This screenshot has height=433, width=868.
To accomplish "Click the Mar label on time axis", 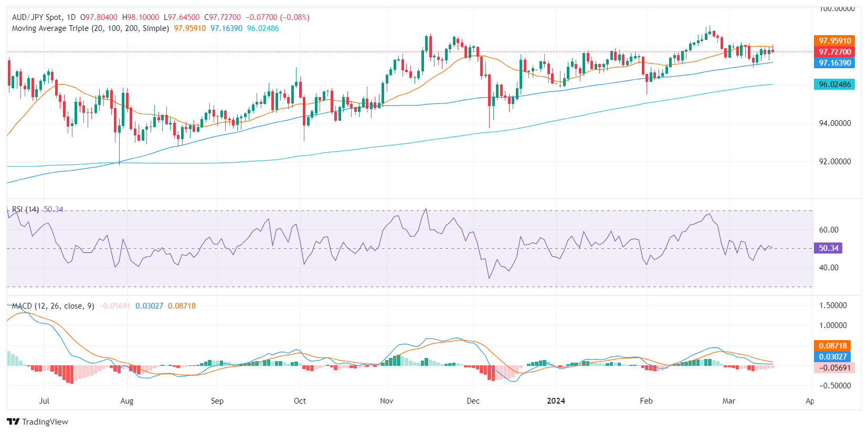I will tap(728, 401).
